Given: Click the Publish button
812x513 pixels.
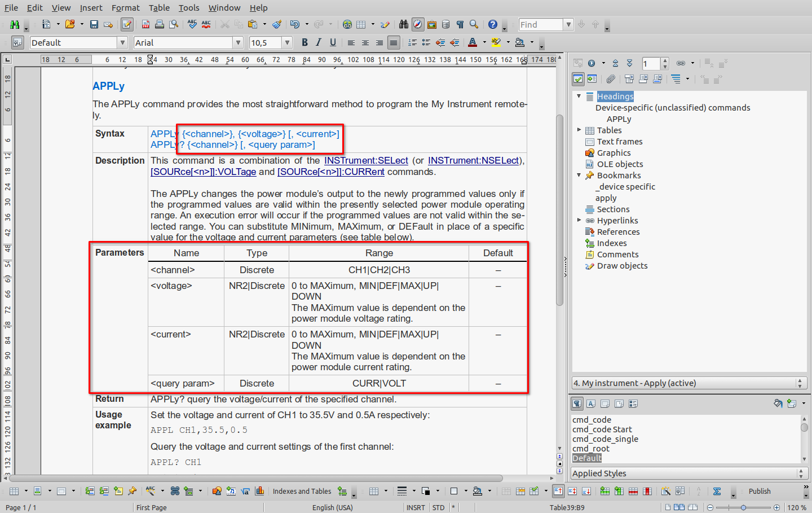Looking at the screenshot, I should (760, 492).
